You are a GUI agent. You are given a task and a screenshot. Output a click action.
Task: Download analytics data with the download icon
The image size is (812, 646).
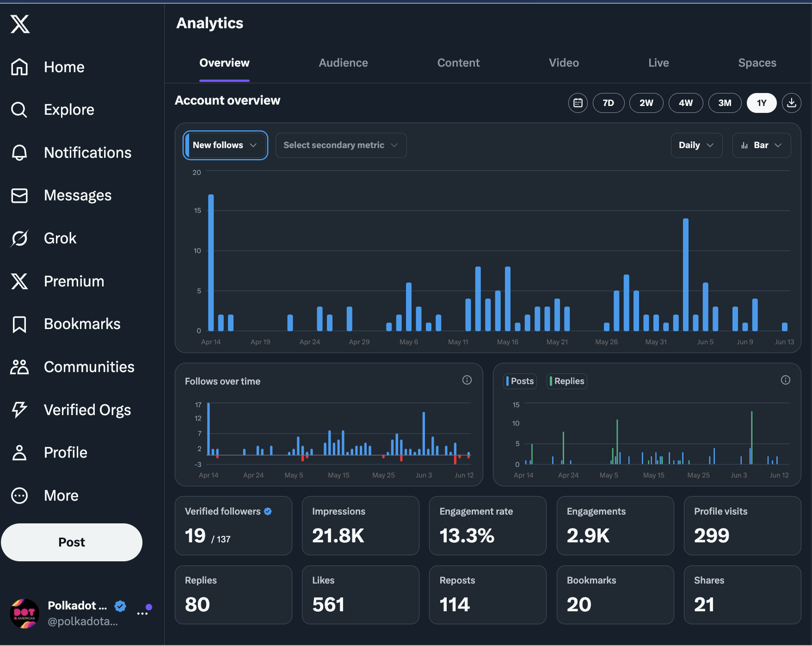click(791, 103)
